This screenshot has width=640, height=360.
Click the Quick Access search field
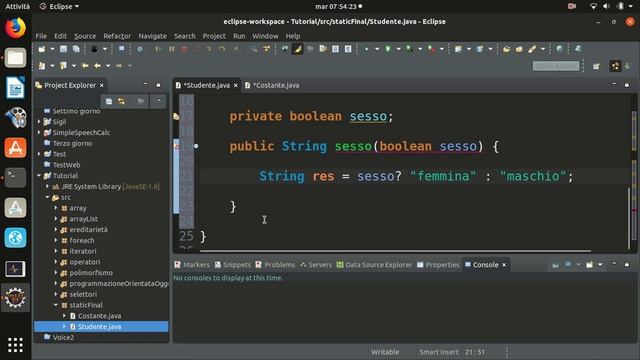pos(556,66)
